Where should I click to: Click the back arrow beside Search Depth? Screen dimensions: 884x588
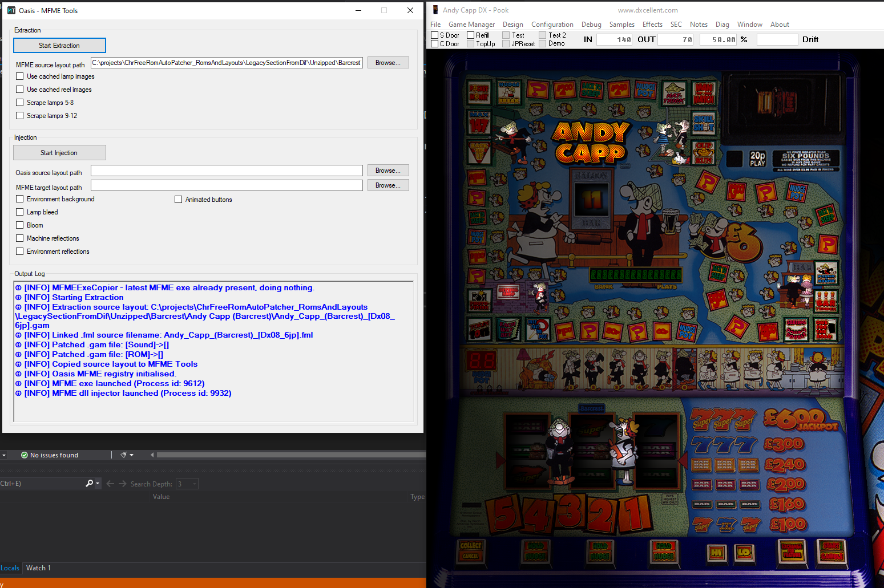click(x=110, y=484)
